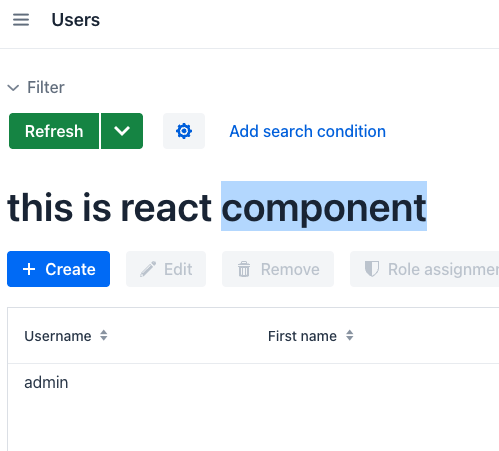Click the pencil icon on Edit

pos(148,269)
